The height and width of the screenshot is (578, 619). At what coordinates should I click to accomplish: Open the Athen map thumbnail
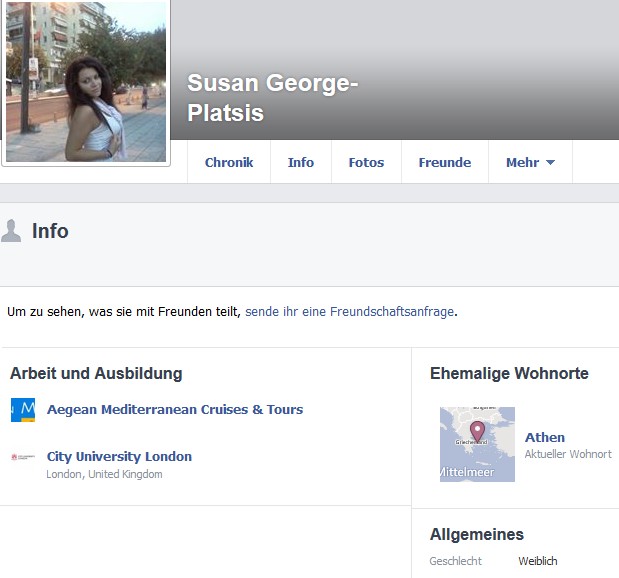[x=477, y=444]
